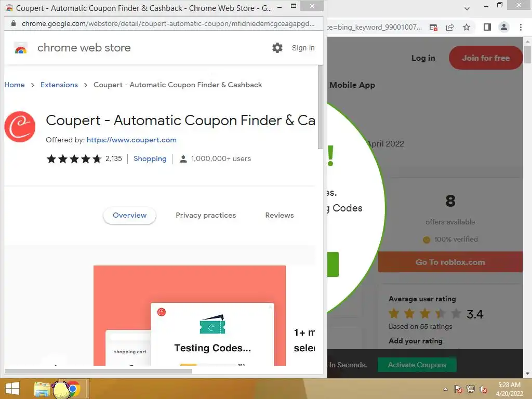Viewport: 532px width, 399px height.
Task: Open profile avatar icon in background Chrome
Action: click(x=504, y=27)
